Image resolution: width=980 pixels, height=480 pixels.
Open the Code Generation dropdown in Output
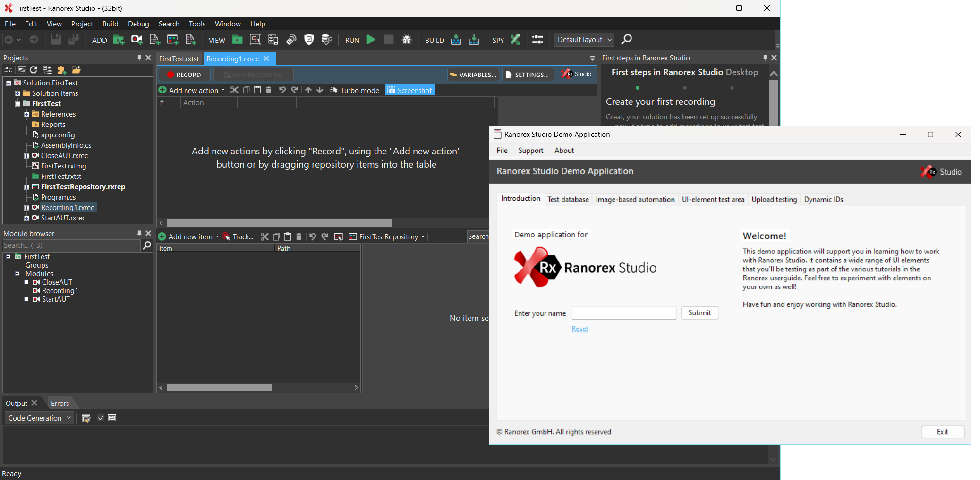coord(39,418)
